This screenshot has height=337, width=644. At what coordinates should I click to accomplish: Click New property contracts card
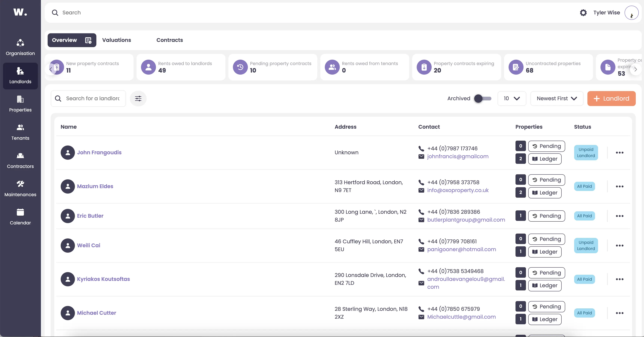point(89,67)
